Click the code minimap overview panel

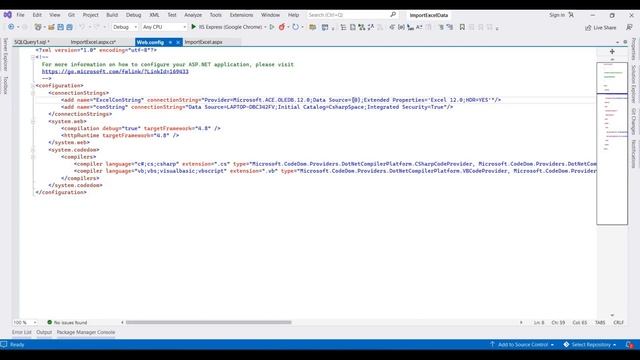coord(612,143)
